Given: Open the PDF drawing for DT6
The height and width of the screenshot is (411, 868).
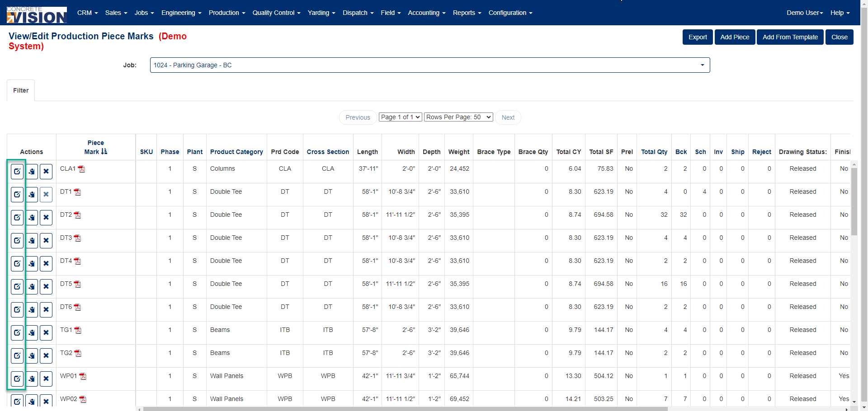Looking at the screenshot, I should pyautogui.click(x=78, y=307).
